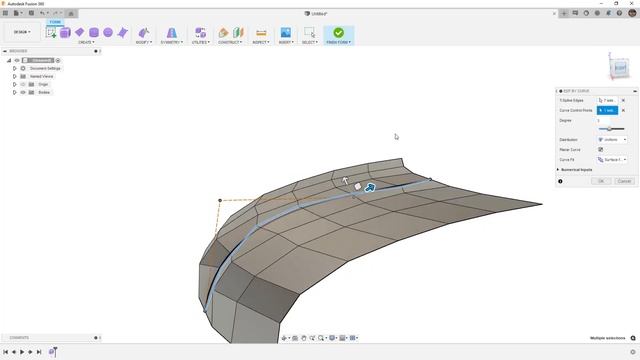The image size is (640, 360).
Task: Jump to the timeline start
Action: tap(6, 352)
